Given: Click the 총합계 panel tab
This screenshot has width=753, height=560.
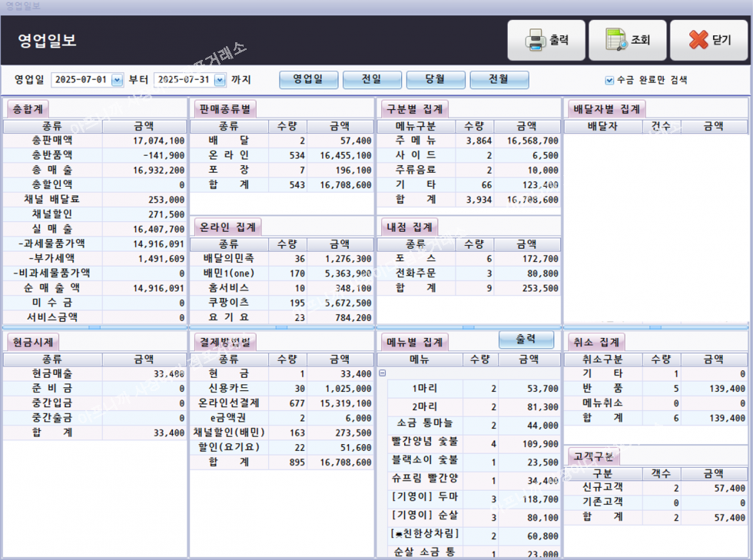Looking at the screenshot, I should (28, 108).
